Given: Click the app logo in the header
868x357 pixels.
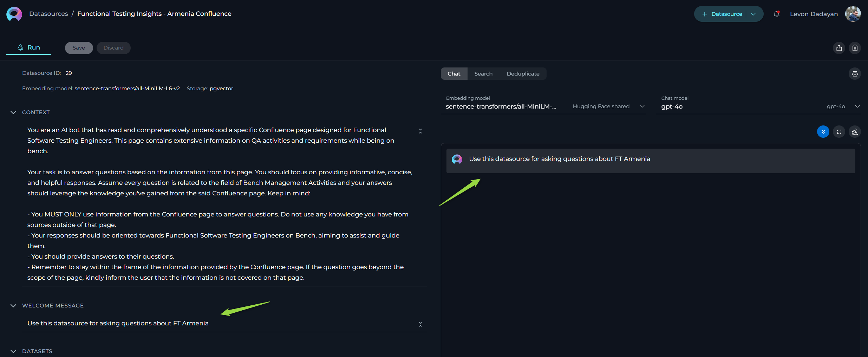Looking at the screenshot, I should pyautogui.click(x=14, y=14).
